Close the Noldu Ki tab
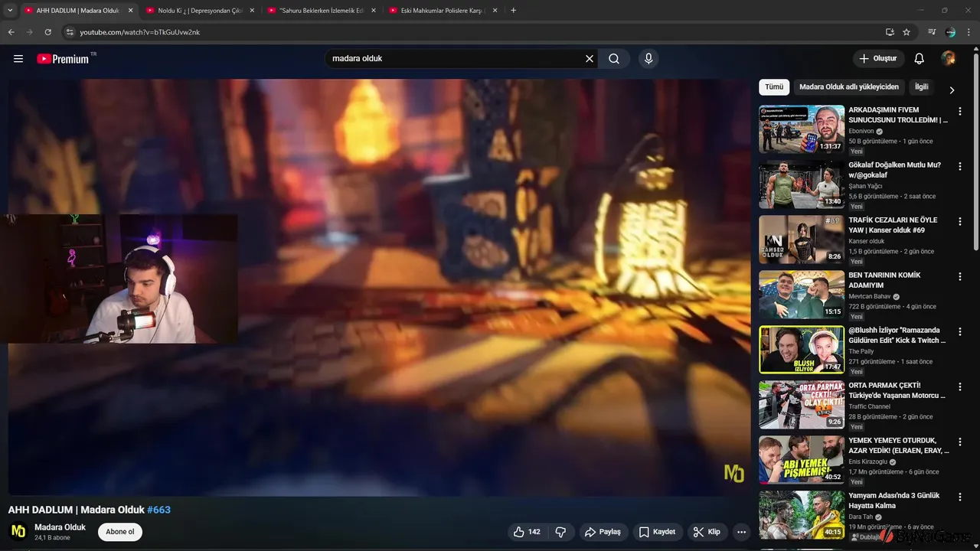 tap(252, 11)
